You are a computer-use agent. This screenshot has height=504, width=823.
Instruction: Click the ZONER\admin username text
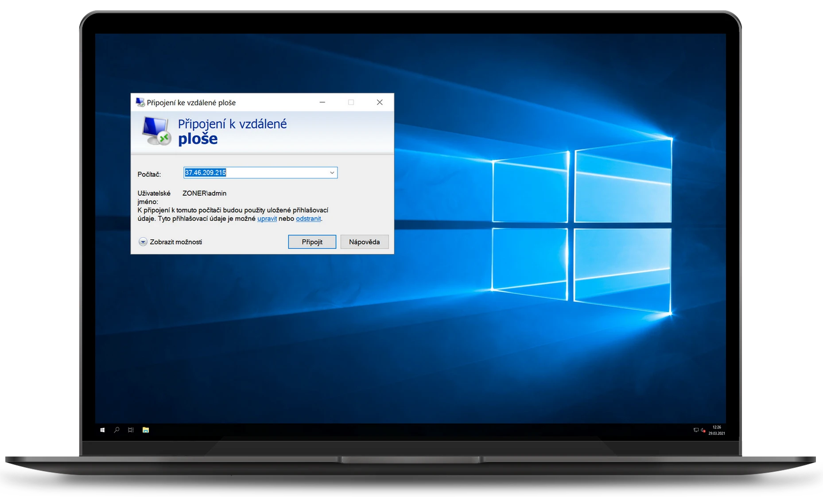tap(204, 194)
